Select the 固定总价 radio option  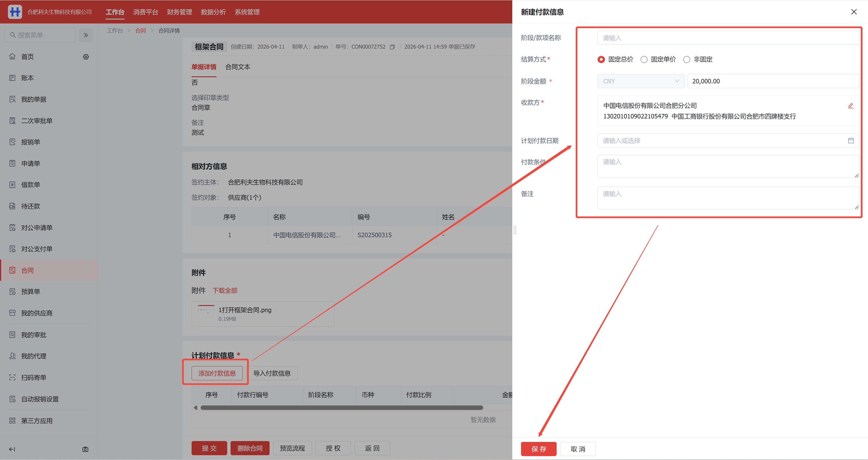[601, 59]
